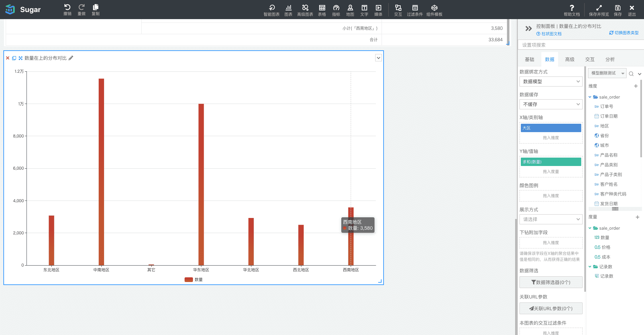
Task: Click save and preview (保存并预览)
Action: tap(599, 10)
